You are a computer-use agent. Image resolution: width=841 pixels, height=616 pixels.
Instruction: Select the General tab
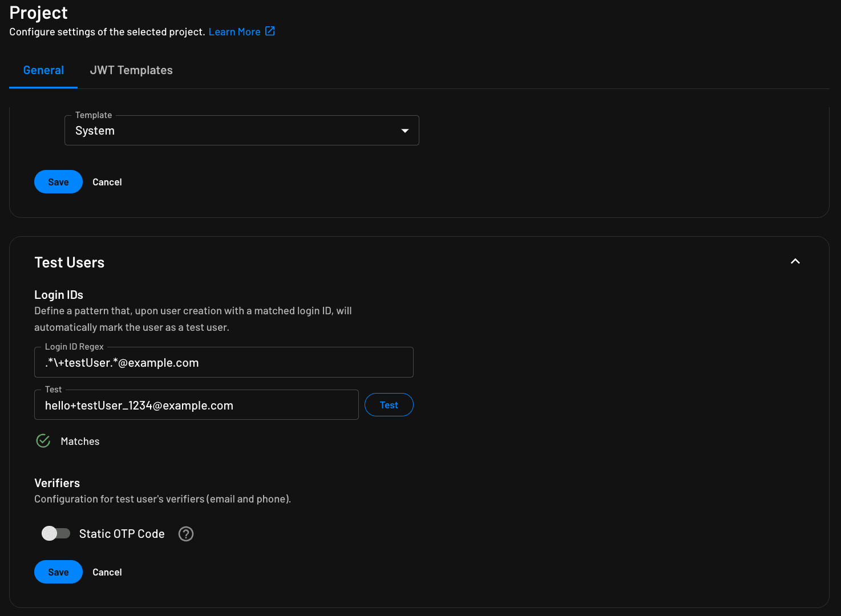[x=43, y=70]
